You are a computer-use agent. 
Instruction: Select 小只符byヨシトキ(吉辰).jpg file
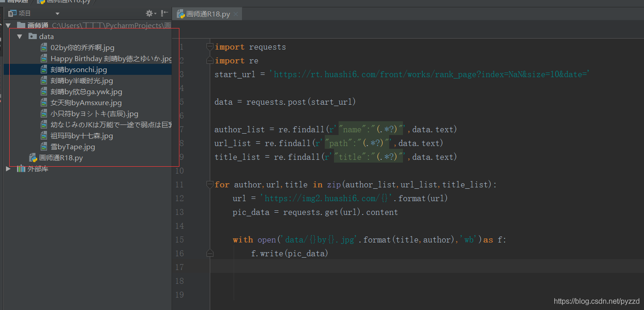tap(94, 113)
